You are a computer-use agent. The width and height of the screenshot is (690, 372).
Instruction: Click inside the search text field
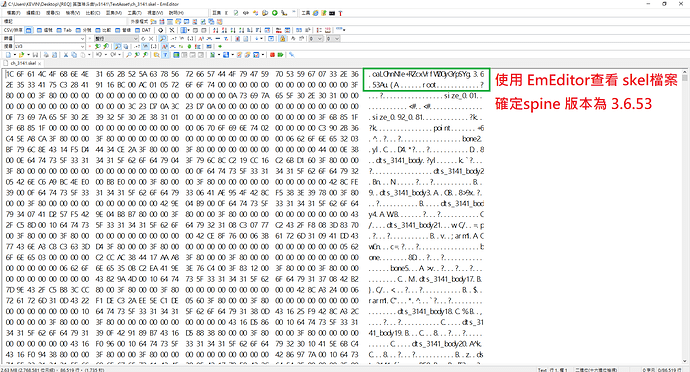coord(48,46)
